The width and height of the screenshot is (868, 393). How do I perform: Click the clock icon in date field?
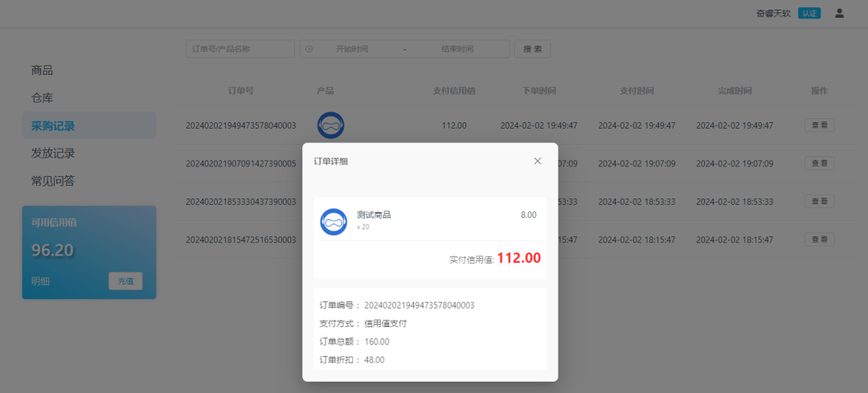[310, 49]
